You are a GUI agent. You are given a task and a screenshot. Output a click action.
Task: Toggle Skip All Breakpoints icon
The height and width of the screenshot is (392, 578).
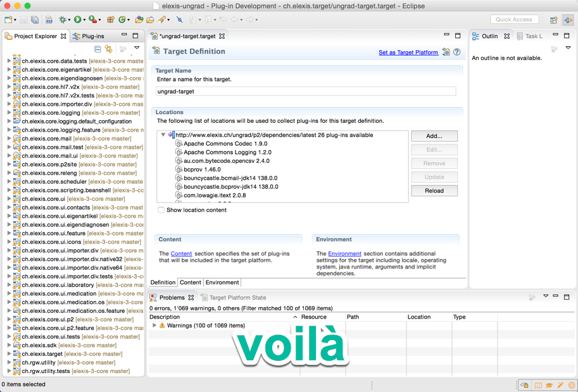tap(180, 20)
